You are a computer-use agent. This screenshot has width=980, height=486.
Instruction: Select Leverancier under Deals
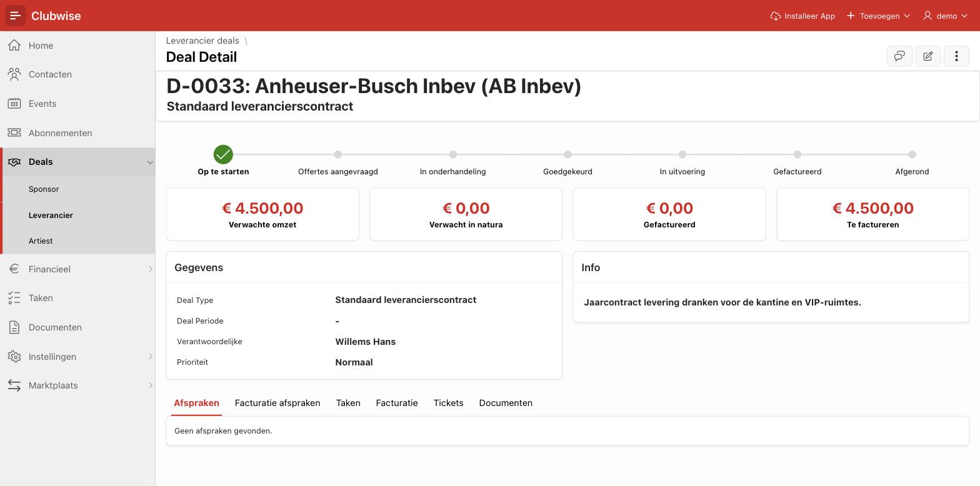(x=51, y=215)
